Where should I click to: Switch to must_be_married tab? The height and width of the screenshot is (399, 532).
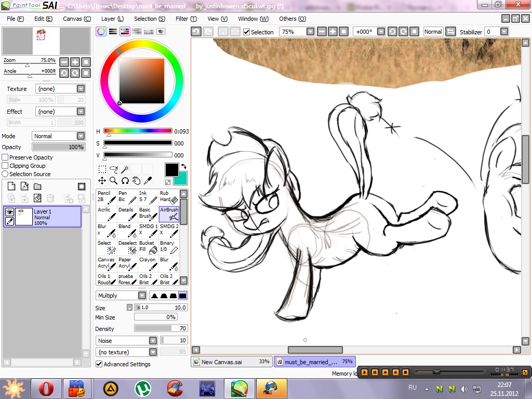point(314,362)
